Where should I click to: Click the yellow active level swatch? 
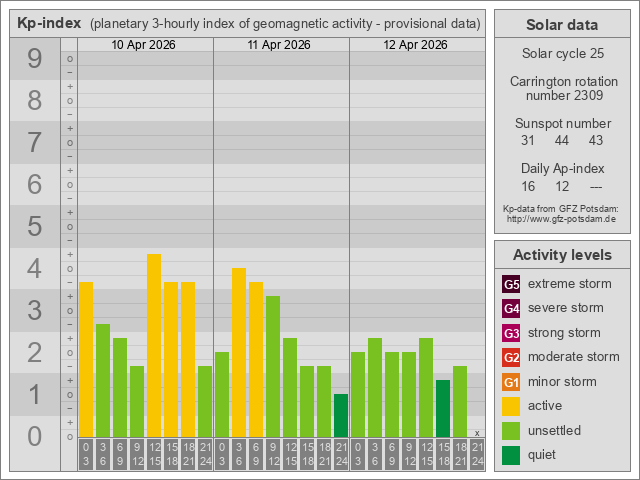[511, 406]
